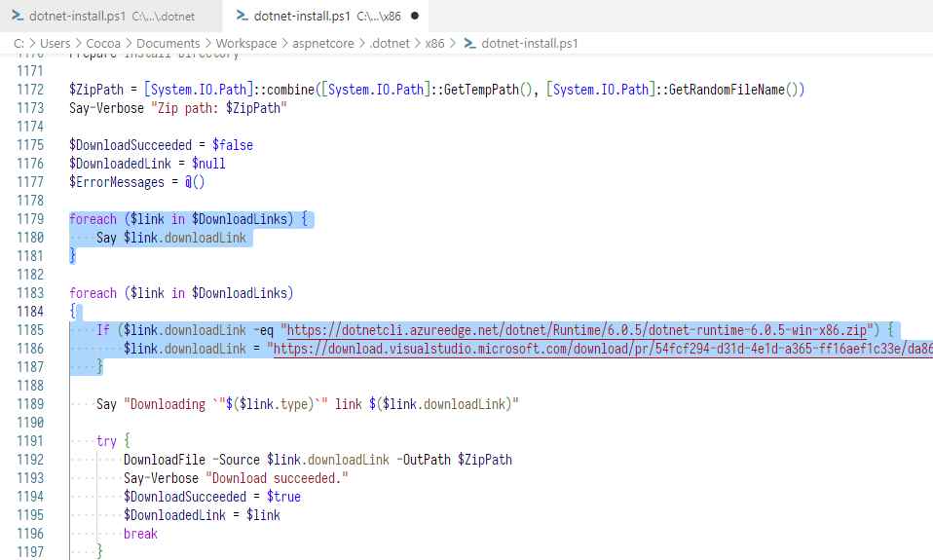Select the x86 breadcrumb folder

point(435,44)
